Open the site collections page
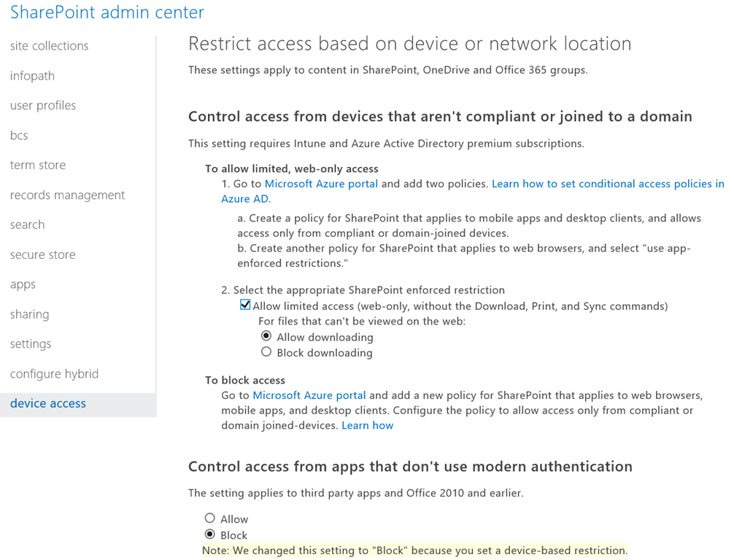 coord(49,46)
